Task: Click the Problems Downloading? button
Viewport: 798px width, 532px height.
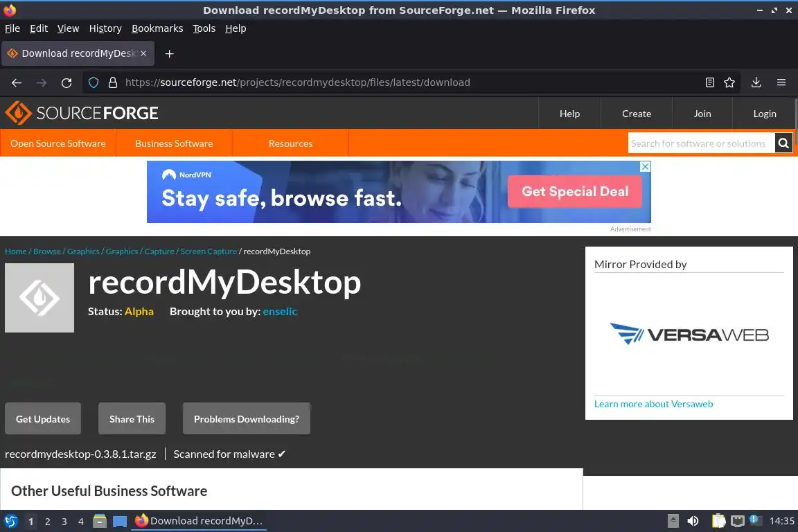Action: click(247, 419)
